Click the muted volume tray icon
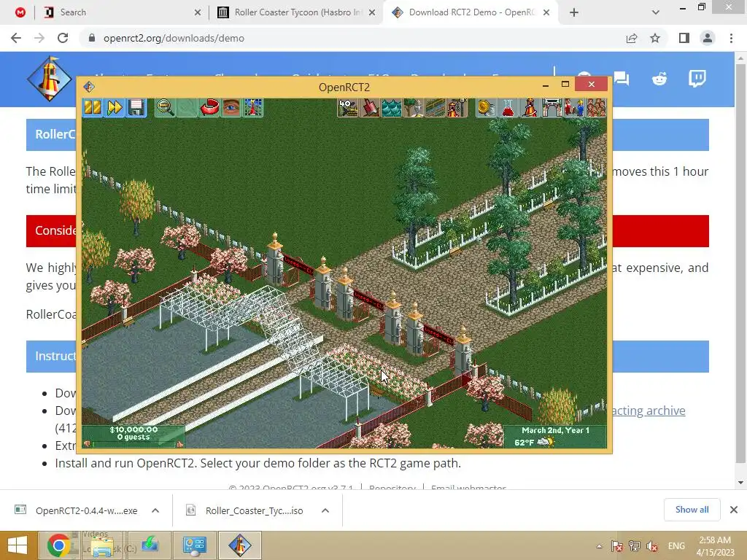The width and height of the screenshot is (747, 560). 652,546
